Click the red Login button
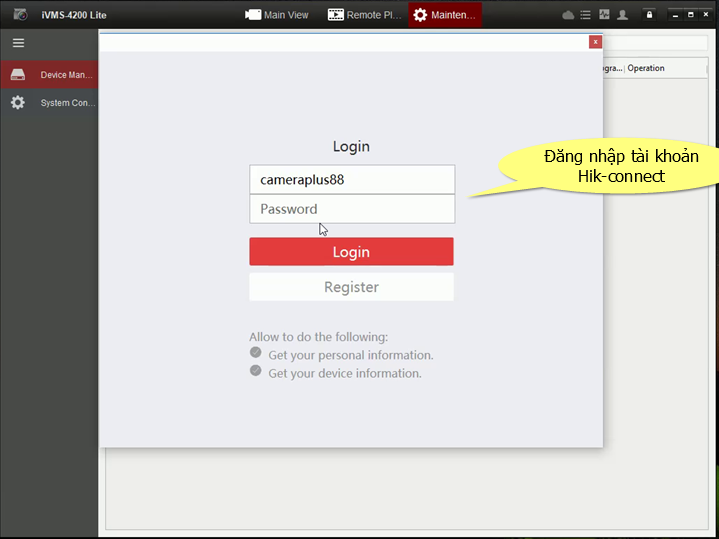 pos(352,251)
